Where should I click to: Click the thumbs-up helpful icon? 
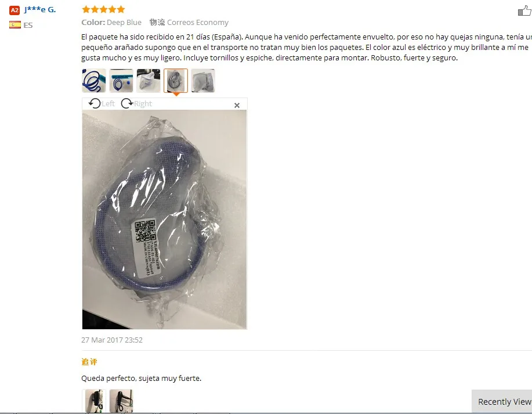tap(524, 11)
